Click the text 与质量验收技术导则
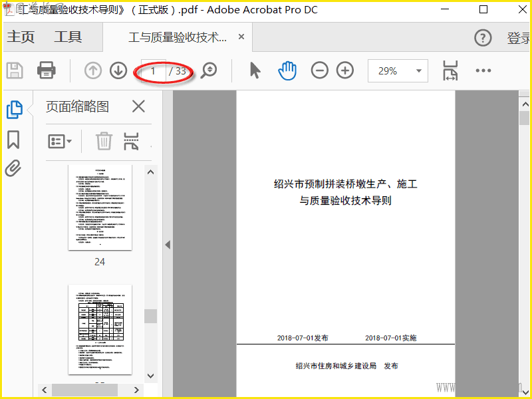The width and height of the screenshot is (532, 399). pyautogui.click(x=345, y=201)
